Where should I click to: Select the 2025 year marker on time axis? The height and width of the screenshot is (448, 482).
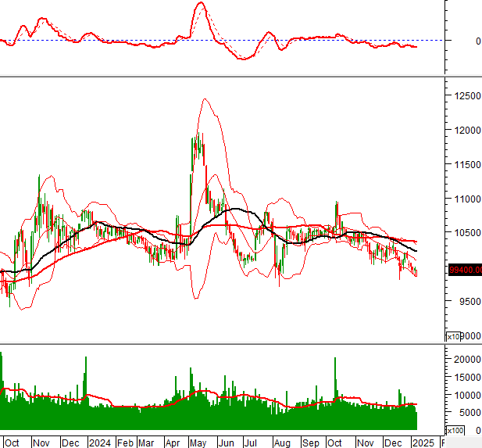tap(423, 443)
